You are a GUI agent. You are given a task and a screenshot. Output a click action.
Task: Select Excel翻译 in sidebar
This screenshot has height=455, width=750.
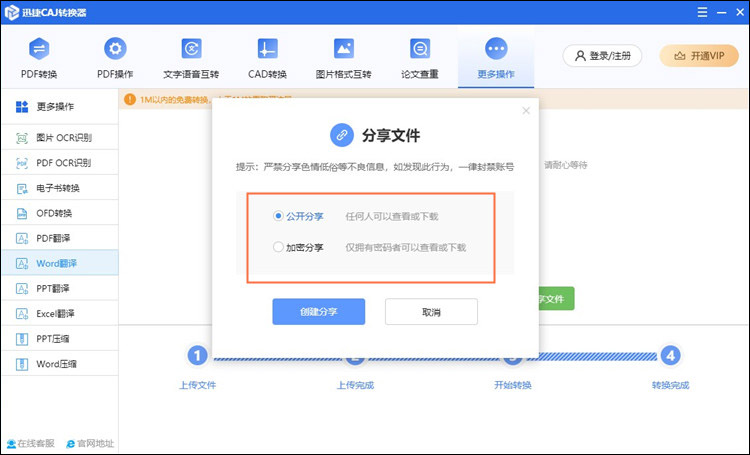59,313
